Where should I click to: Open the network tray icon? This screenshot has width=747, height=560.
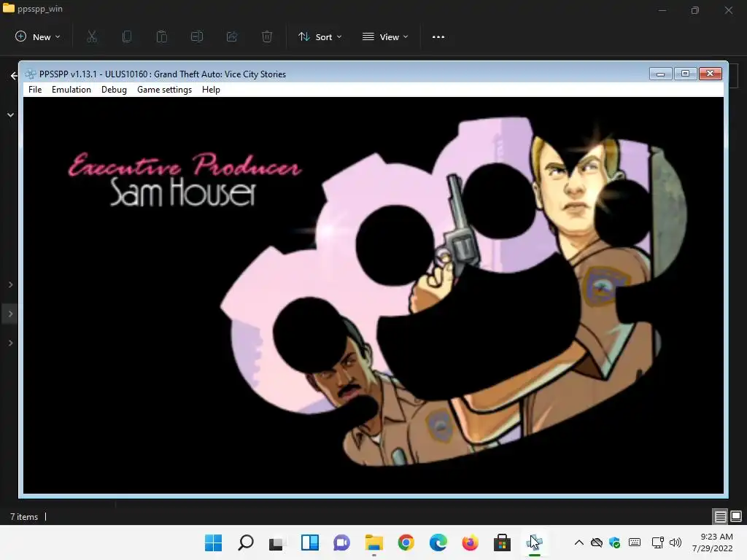click(657, 542)
